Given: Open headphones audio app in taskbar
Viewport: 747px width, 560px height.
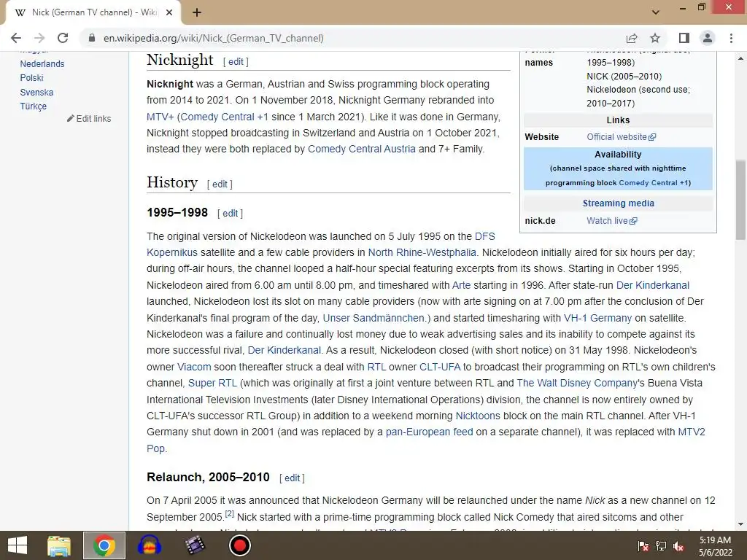Looking at the screenshot, I should point(149,545).
